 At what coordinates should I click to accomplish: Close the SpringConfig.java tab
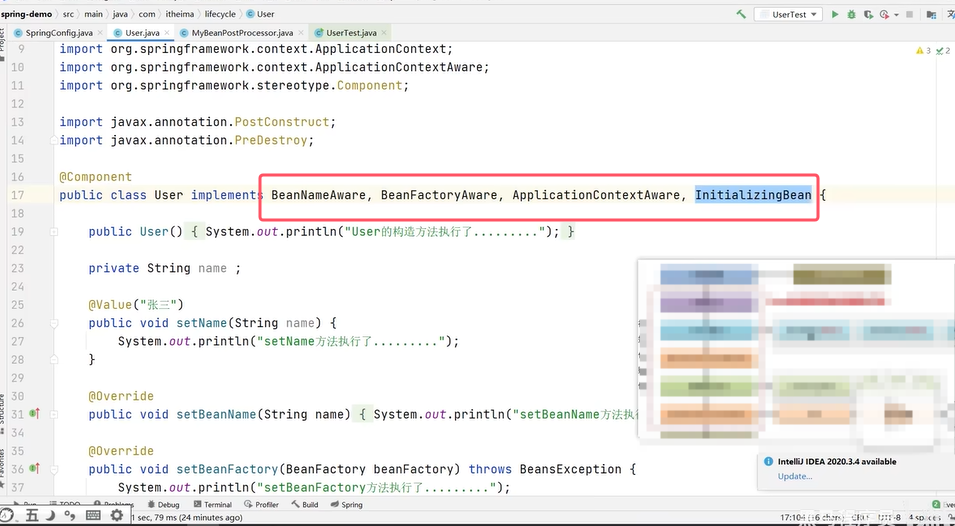click(99, 33)
